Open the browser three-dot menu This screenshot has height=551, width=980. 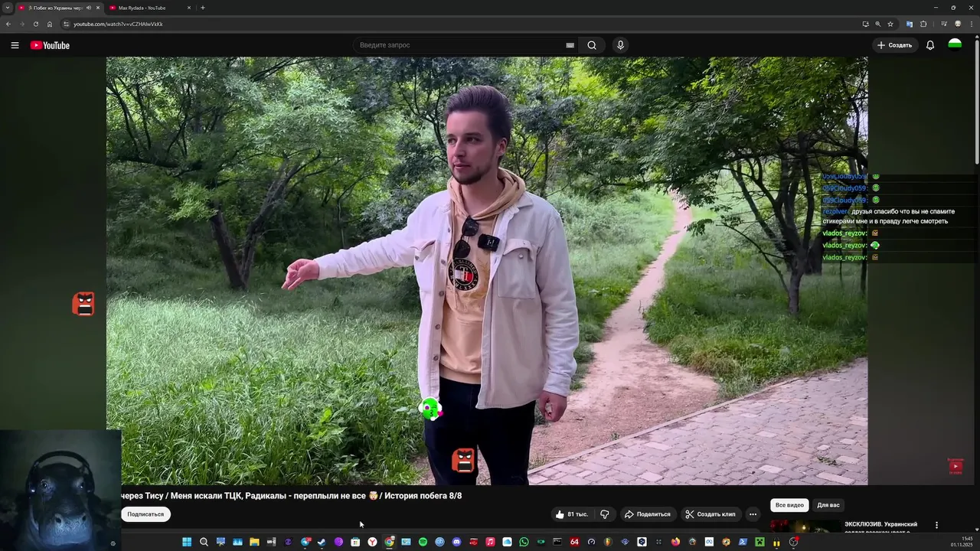972,24
